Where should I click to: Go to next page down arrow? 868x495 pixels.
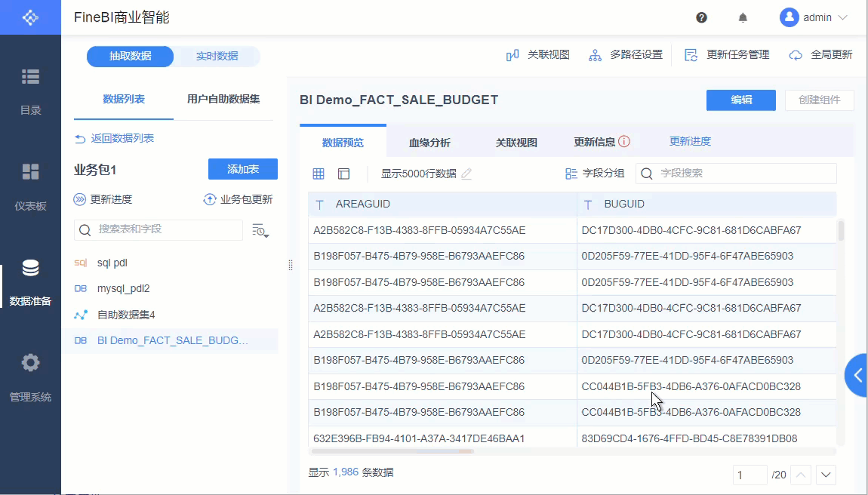click(826, 475)
